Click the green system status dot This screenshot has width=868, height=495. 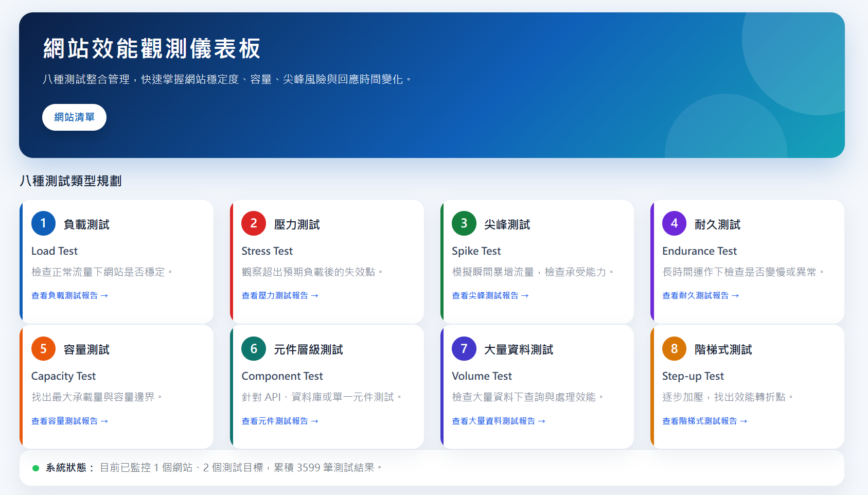[x=36, y=468]
